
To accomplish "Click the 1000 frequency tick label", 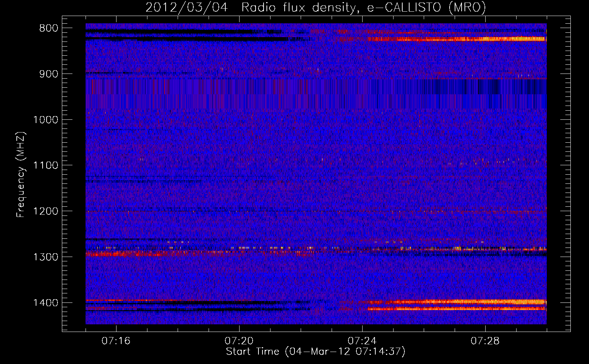I will (46, 120).
